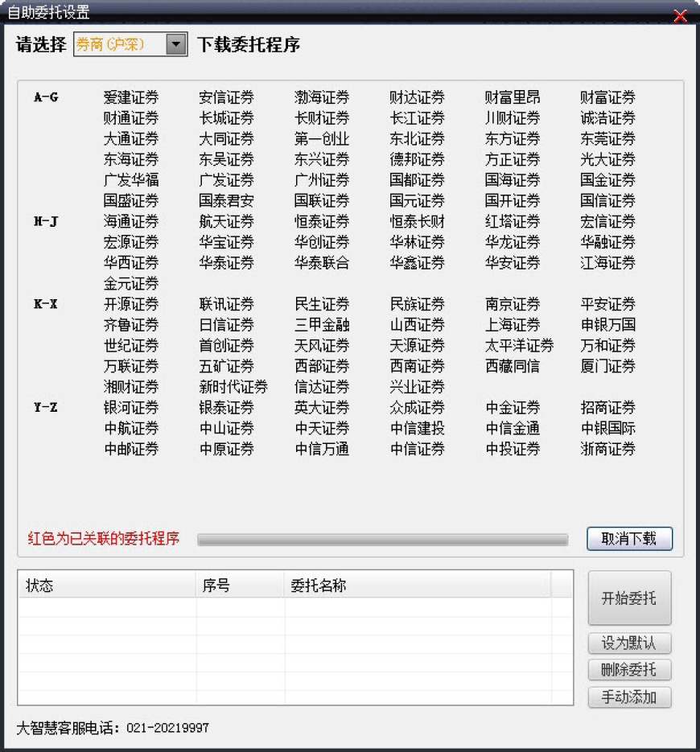Viewport: 700px width, 752px height.
Task: Pick 东方证券 broker
Action: coord(512,139)
